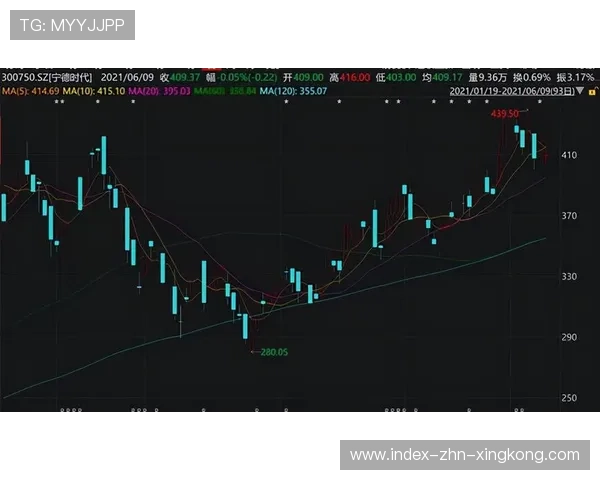
Task: Toggle the MA(5) indicator label
Action: pyautogui.click(x=30, y=91)
